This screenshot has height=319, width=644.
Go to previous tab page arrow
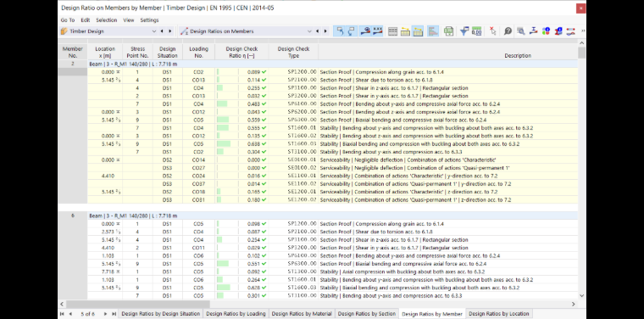(70, 314)
